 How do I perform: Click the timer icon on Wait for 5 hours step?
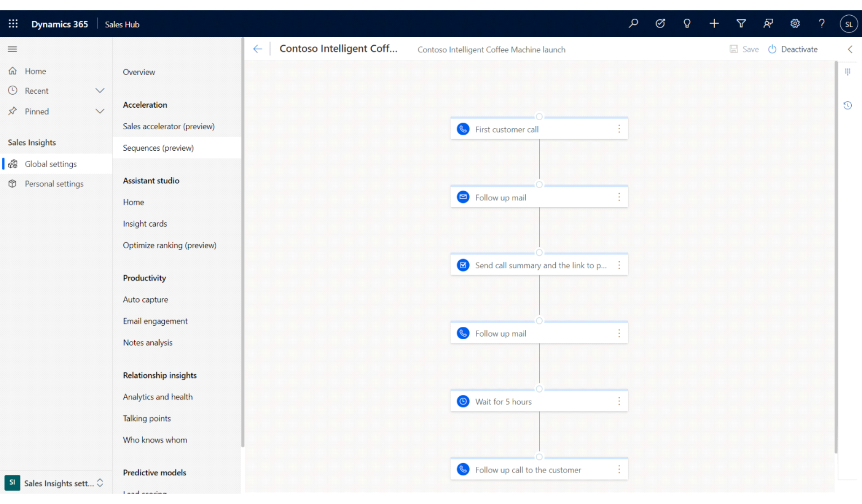[463, 401]
